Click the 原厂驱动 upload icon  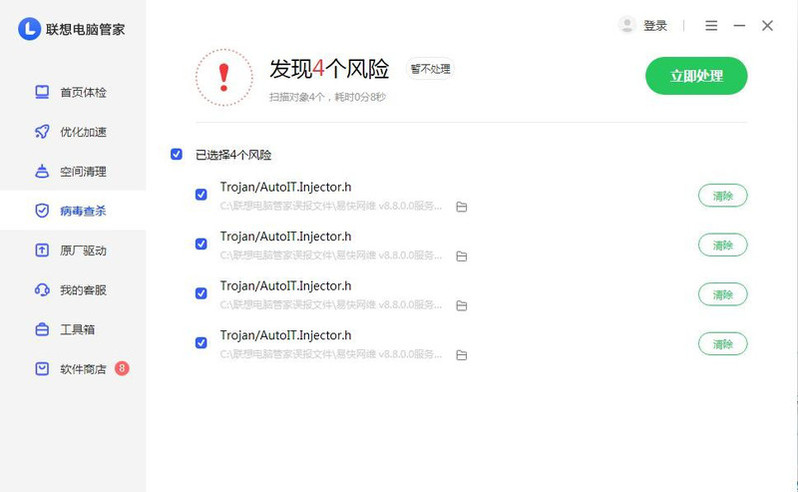(42, 250)
